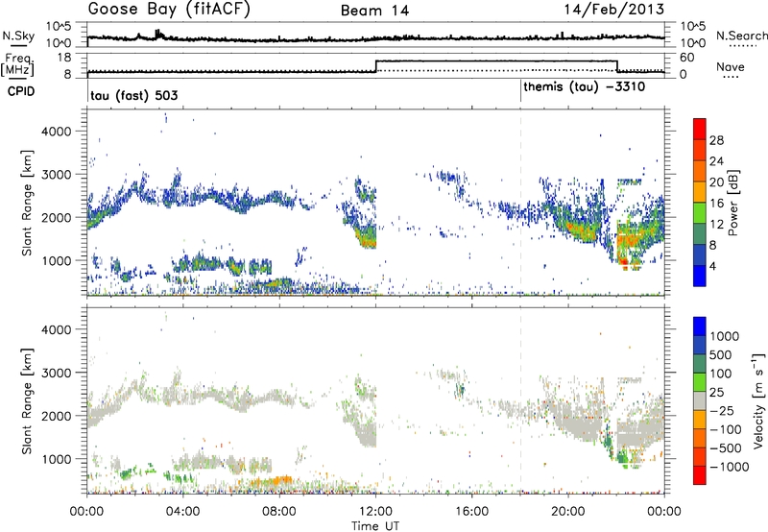Click the 'CPID' row label
Viewport: 768px width, 532px height.
[21, 91]
